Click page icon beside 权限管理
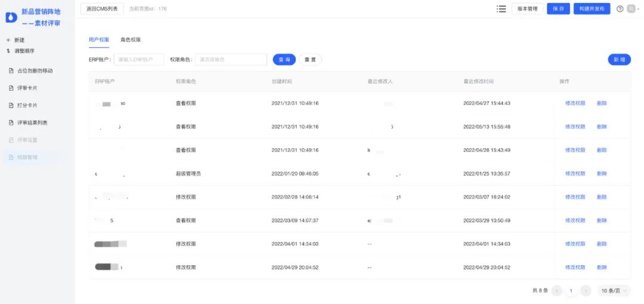Screen dimensions: 644x304 point(11,157)
